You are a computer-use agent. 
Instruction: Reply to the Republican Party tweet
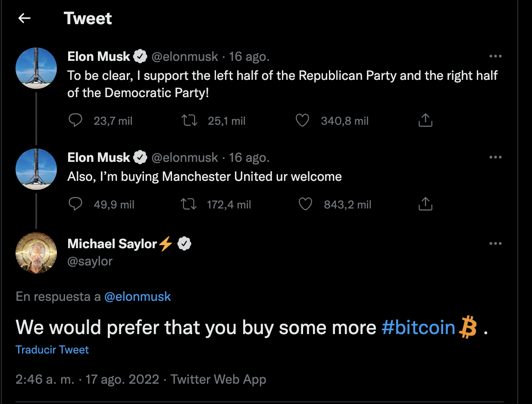(75, 121)
